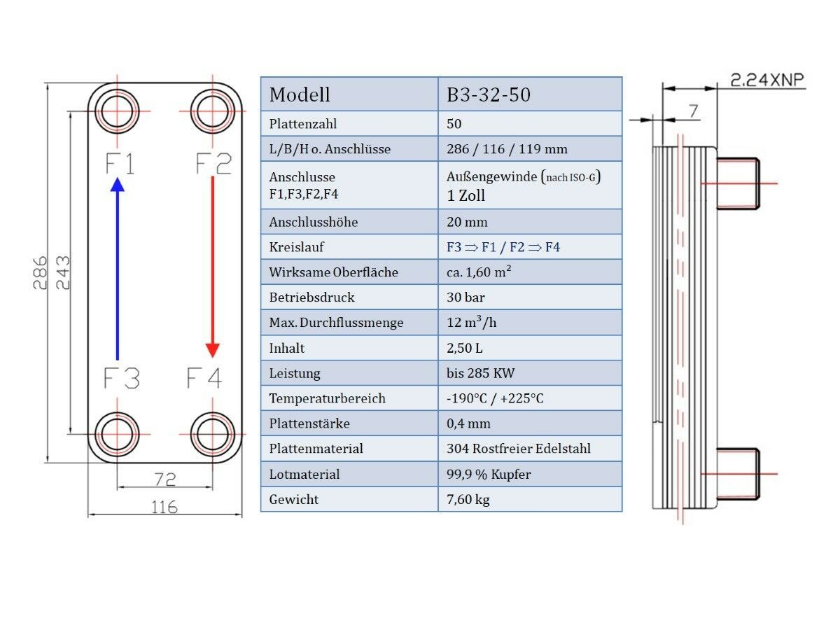Screen dimensions: 840x630
Task: Select the '0,4 mm' value
Action: pos(468,423)
